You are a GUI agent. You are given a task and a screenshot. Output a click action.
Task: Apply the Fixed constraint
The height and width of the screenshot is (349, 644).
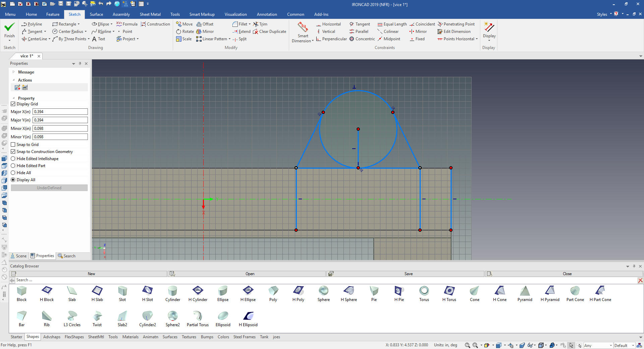pos(417,39)
